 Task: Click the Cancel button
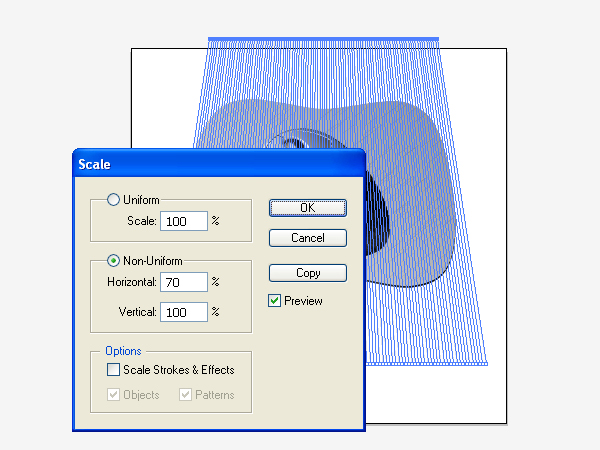coord(308,238)
